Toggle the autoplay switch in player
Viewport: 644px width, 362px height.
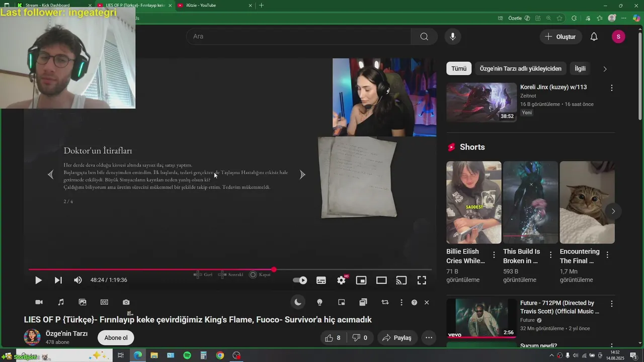coord(300,280)
